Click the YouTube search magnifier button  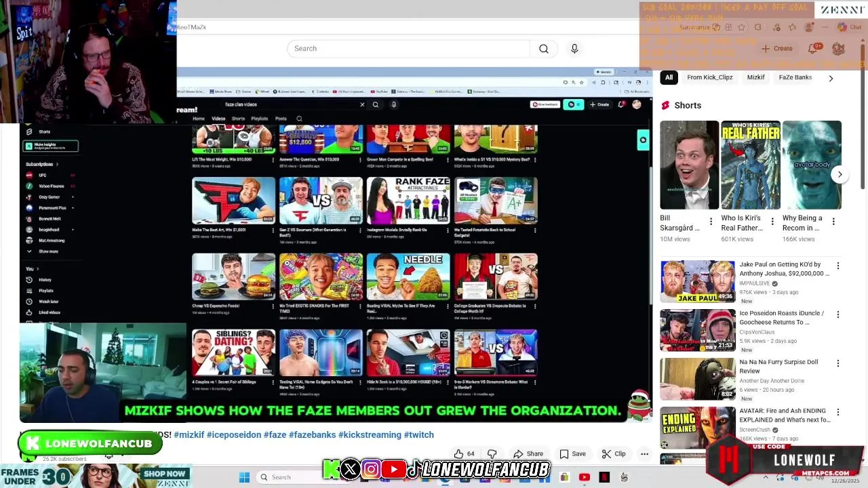tap(544, 49)
